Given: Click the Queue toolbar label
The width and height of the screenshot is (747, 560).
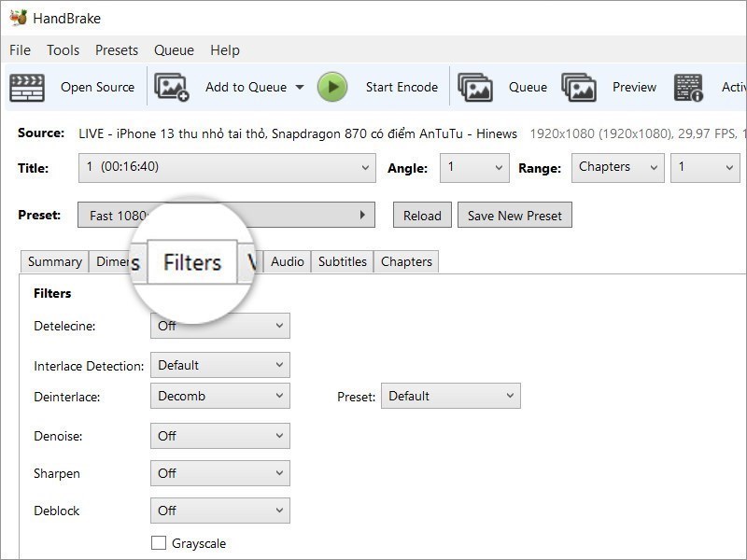Looking at the screenshot, I should 528,87.
